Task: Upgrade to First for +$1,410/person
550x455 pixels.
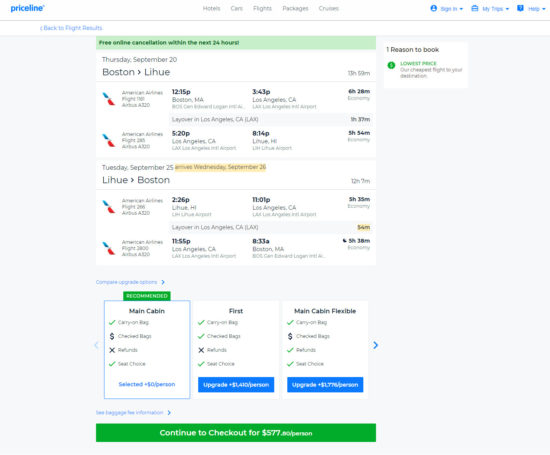Action: coord(236,384)
